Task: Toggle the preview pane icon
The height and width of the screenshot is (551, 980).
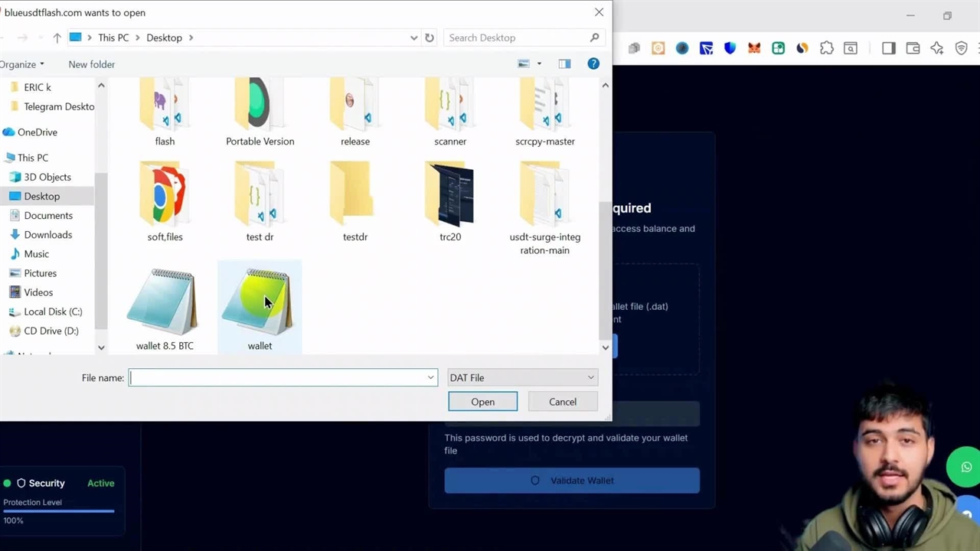Action: [564, 64]
